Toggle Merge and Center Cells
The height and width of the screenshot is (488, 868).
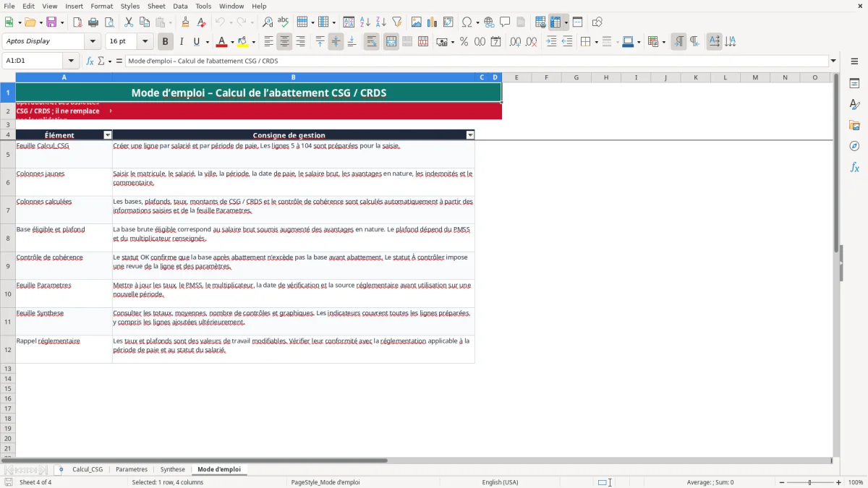pyautogui.click(x=391, y=42)
